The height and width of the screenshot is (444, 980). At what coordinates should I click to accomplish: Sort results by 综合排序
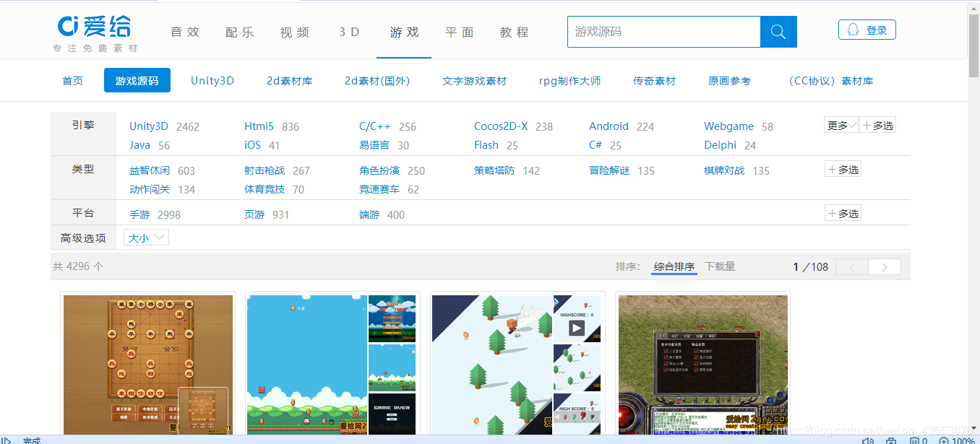coord(674,266)
